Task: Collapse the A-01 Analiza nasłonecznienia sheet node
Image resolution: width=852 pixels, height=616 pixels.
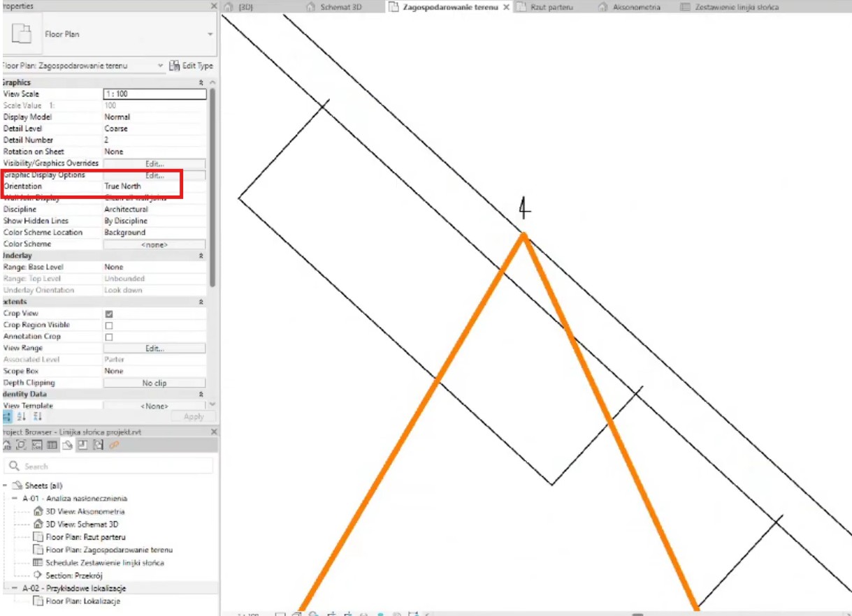Action: (15, 499)
